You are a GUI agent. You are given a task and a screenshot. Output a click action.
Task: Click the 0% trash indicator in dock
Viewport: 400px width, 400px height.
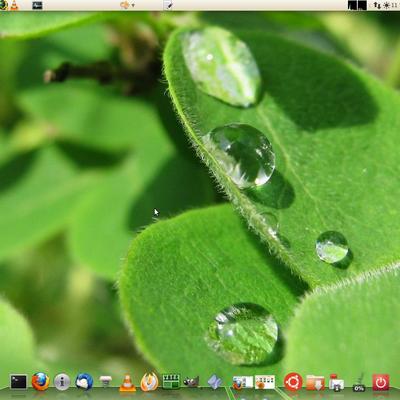359,383
